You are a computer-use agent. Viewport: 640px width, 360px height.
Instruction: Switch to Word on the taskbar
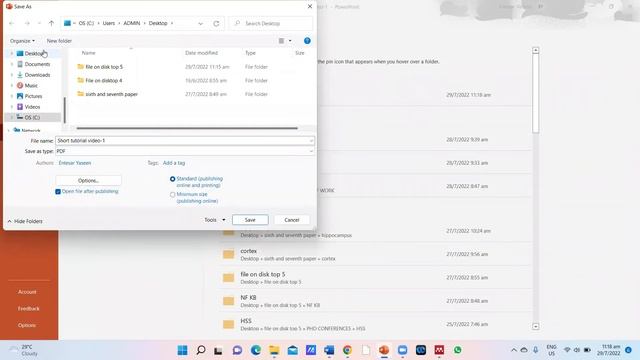point(329,350)
